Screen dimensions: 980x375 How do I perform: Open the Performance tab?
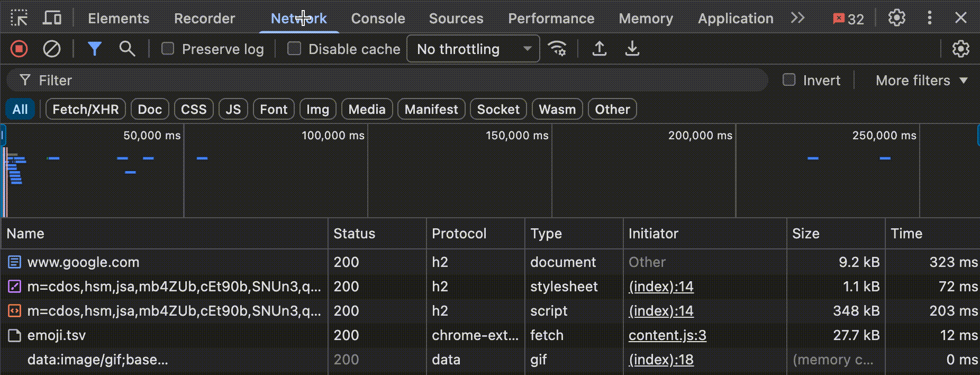pos(551,19)
